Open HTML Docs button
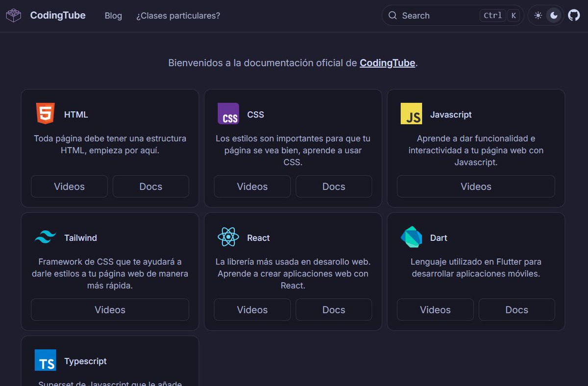The width and height of the screenshot is (588, 386). 151,186
